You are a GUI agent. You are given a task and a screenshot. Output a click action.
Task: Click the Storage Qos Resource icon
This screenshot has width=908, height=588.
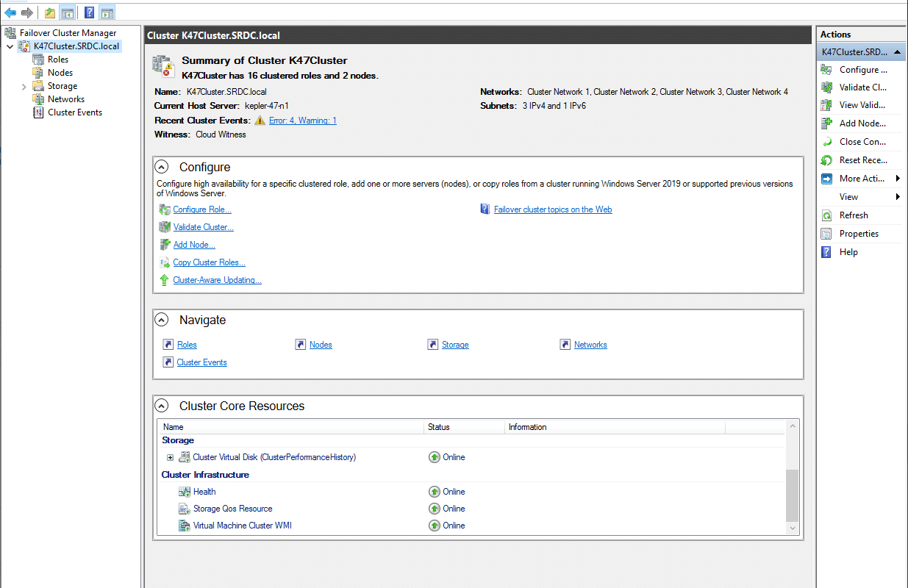(x=185, y=509)
